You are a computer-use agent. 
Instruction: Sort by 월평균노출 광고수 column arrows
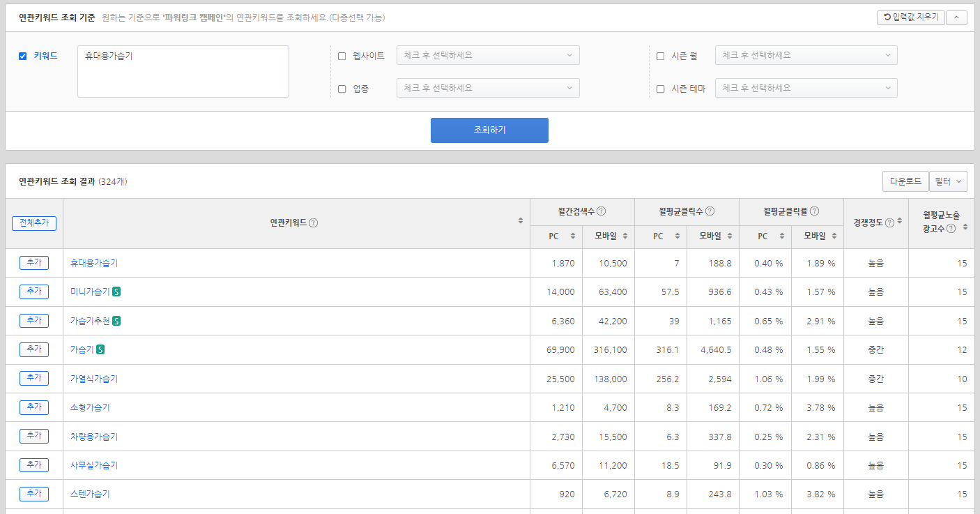(965, 227)
